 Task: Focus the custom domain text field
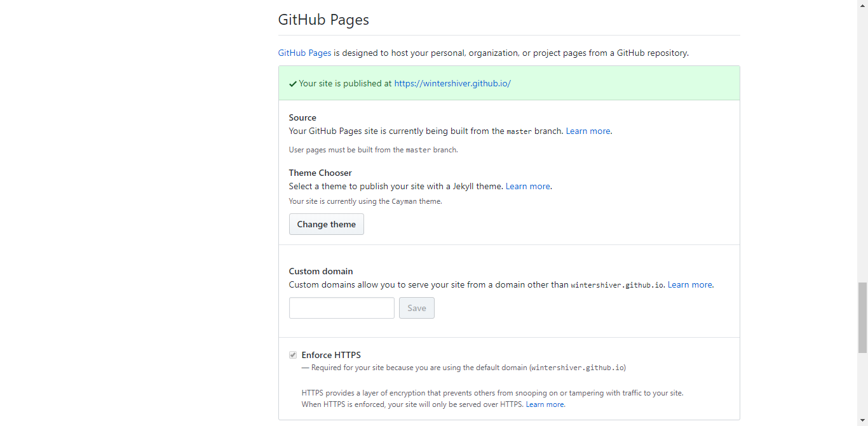pyautogui.click(x=342, y=308)
